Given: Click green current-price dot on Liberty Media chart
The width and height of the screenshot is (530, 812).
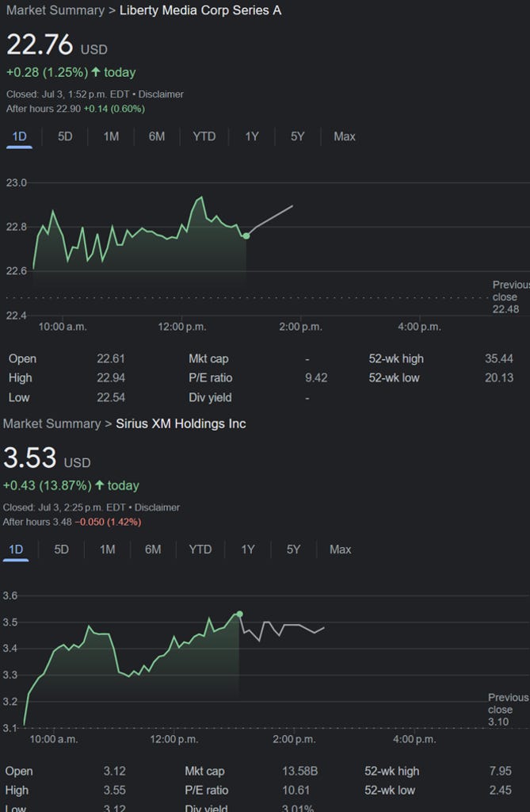Looking at the screenshot, I should point(246,236).
